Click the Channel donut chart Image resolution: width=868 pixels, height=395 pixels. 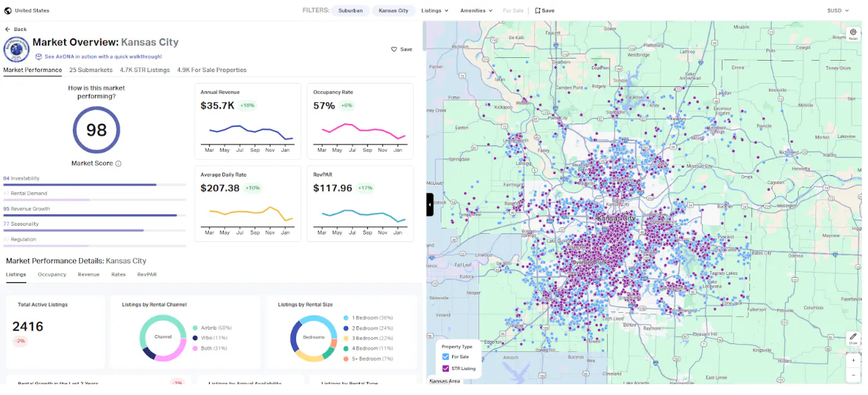[x=162, y=337]
